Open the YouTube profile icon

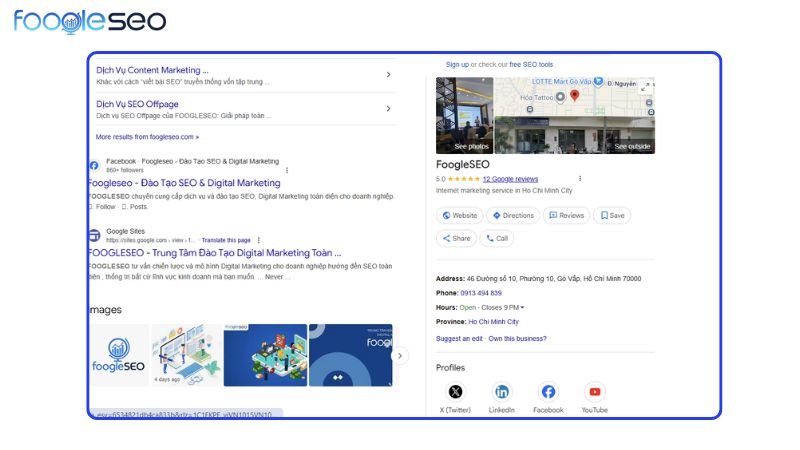coord(595,392)
